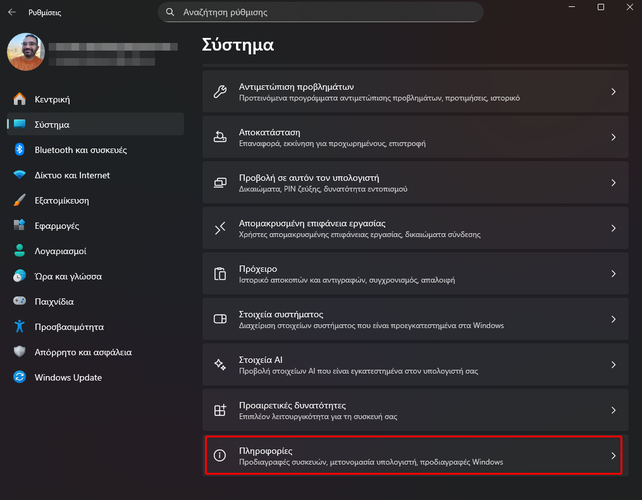Click the AI components sparkle icon

point(221,365)
